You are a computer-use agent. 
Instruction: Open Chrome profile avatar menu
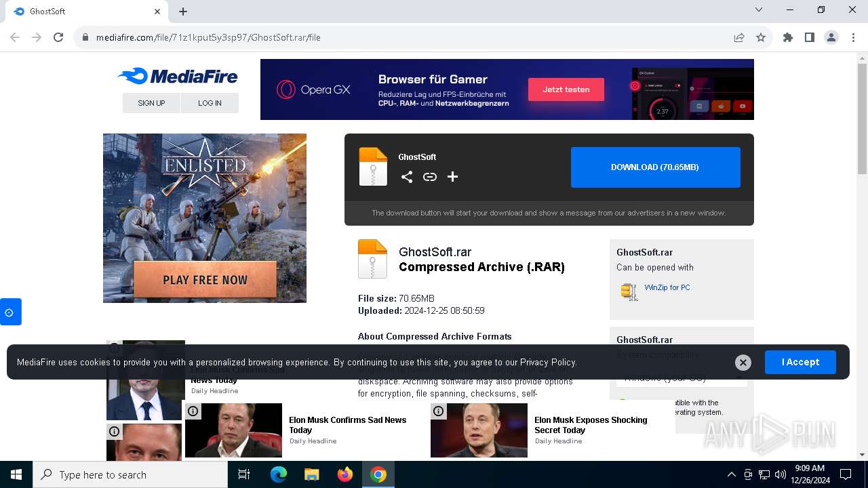831,37
